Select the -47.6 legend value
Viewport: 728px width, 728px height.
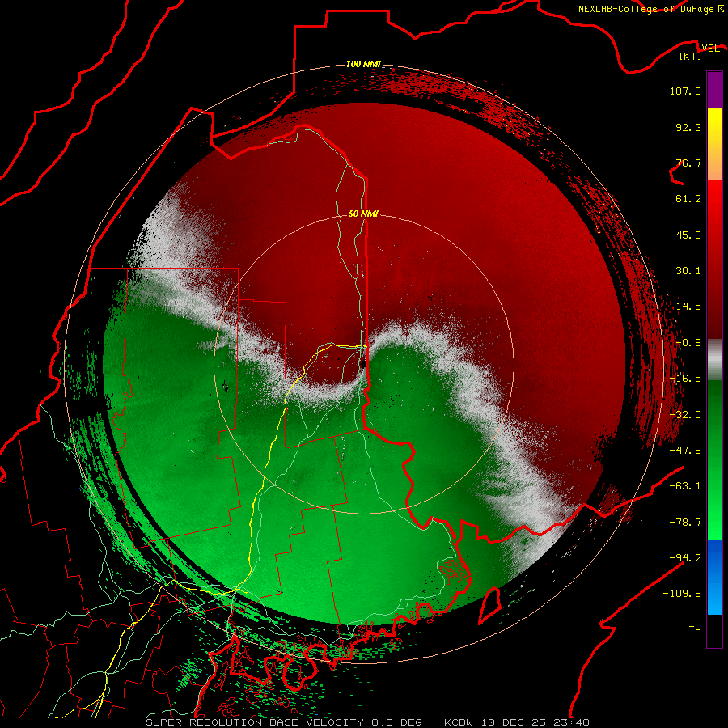[685, 451]
